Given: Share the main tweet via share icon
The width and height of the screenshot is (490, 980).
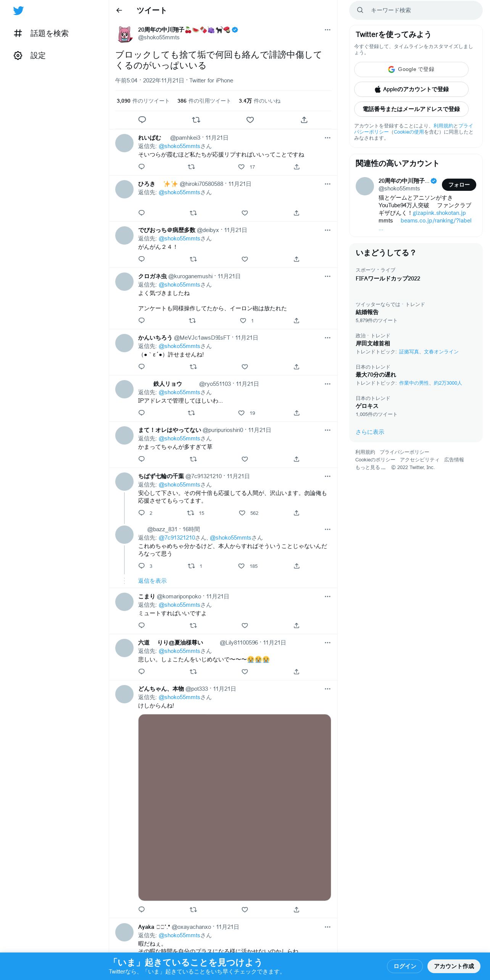Looking at the screenshot, I should 304,120.
